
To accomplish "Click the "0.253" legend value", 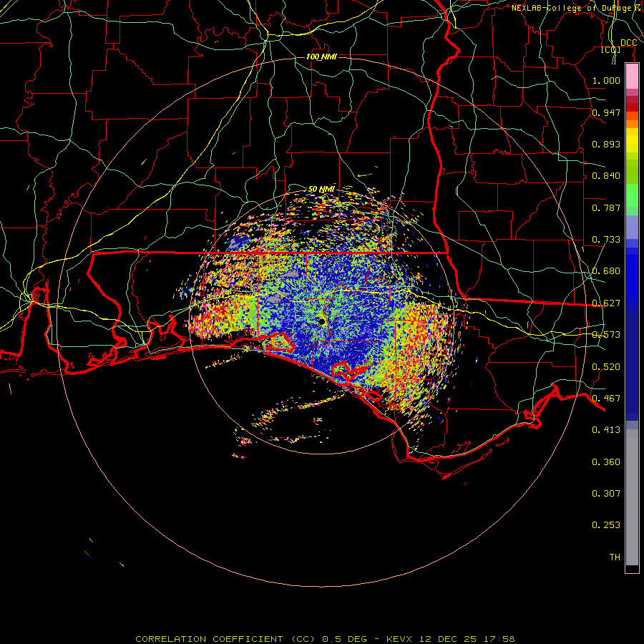I will [606, 525].
